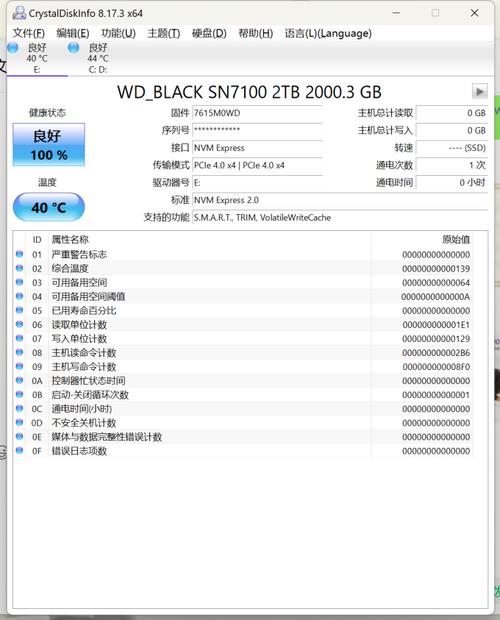Image resolution: width=500 pixels, height=620 pixels.
Task: Open the 文件(F) menu
Action: pyautogui.click(x=28, y=33)
